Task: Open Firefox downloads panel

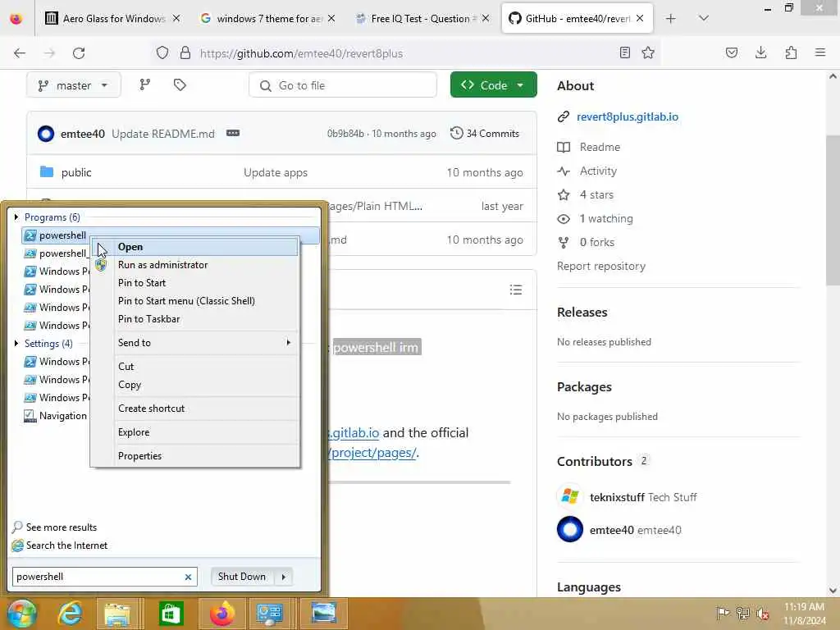Action: point(760,52)
